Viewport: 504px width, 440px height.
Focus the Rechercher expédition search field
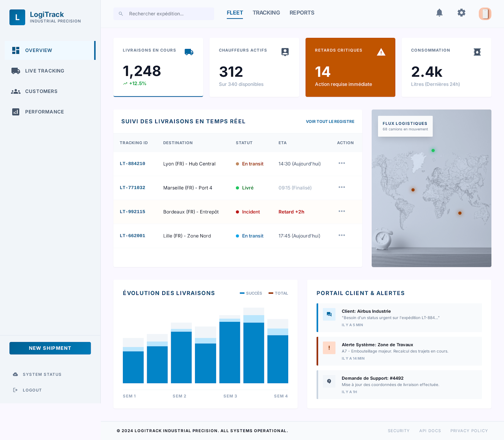(x=167, y=14)
